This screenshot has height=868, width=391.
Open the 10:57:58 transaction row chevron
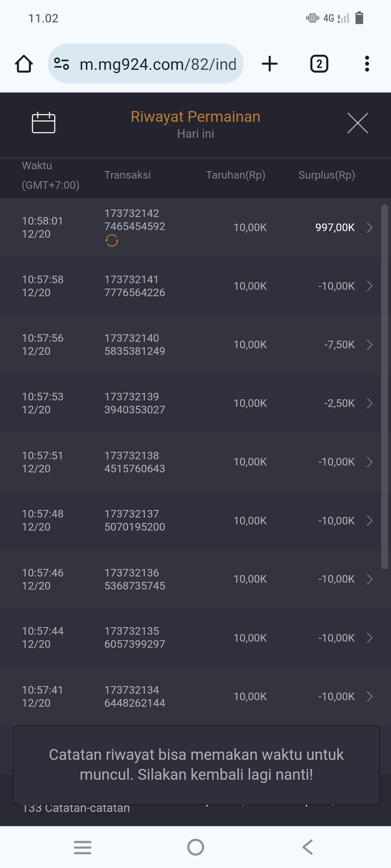click(369, 286)
